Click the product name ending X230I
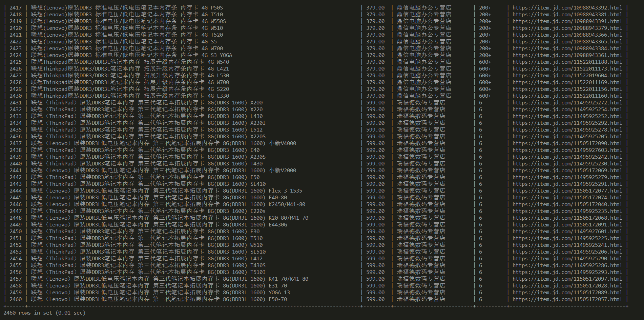This screenshot has width=644, height=320. pyautogui.click(x=148, y=123)
